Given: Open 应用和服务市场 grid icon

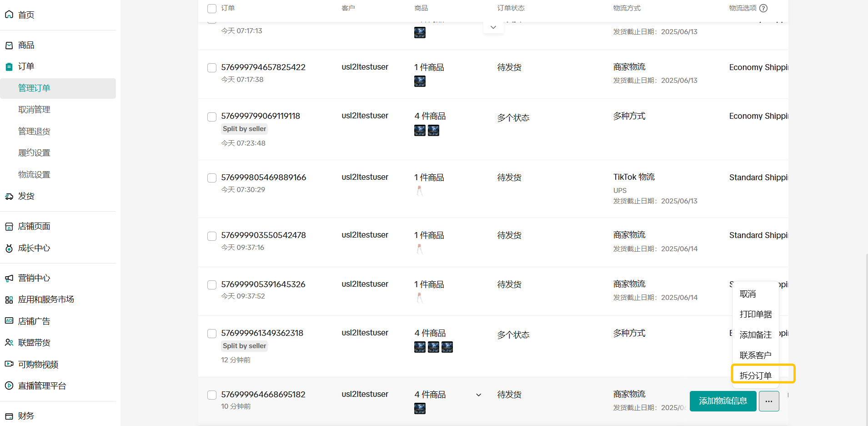Looking at the screenshot, I should (9, 300).
